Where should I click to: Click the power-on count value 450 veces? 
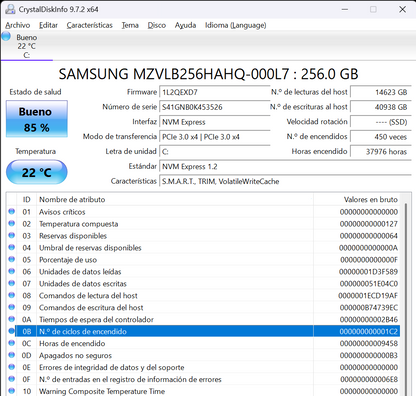[381, 137]
